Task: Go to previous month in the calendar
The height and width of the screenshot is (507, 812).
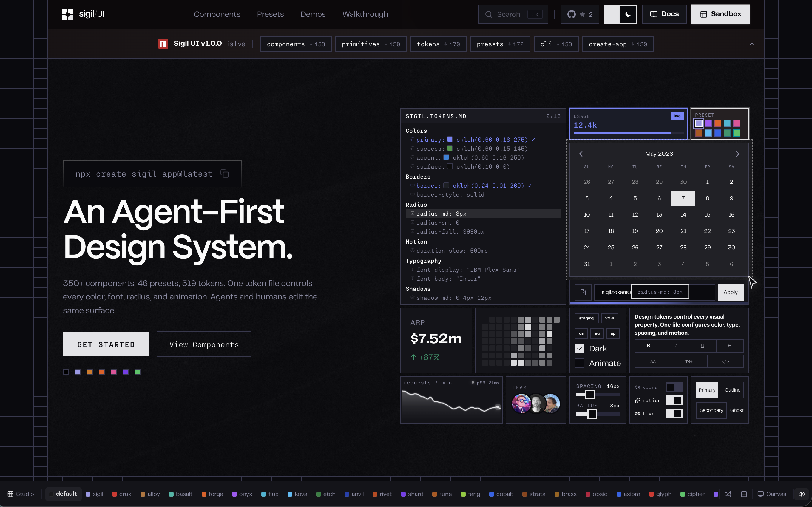Action: click(x=581, y=154)
